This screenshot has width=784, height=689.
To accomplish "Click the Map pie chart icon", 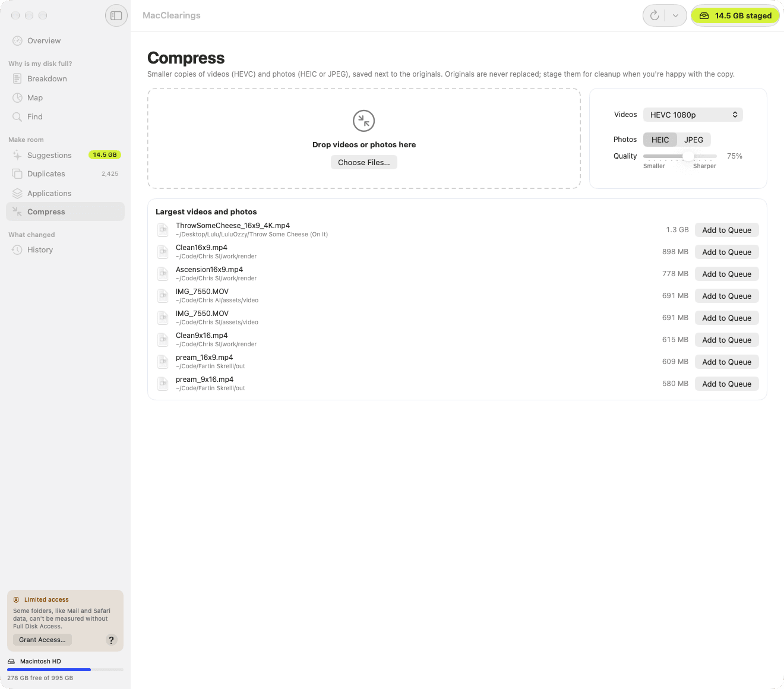I will click(17, 98).
